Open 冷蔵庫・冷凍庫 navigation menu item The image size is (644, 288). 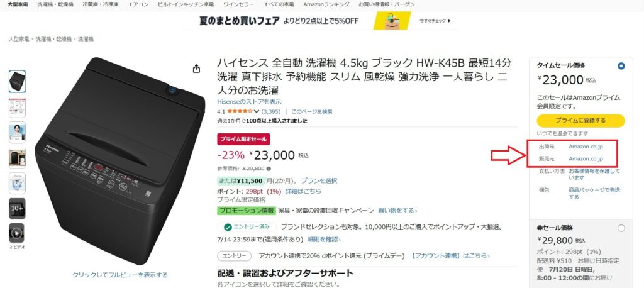coord(100,4)
